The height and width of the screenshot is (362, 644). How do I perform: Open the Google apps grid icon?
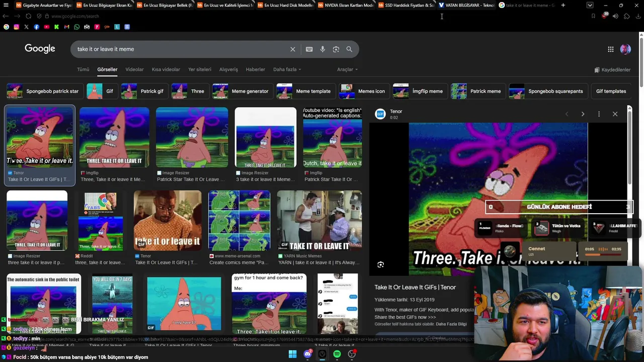point(610,49)
